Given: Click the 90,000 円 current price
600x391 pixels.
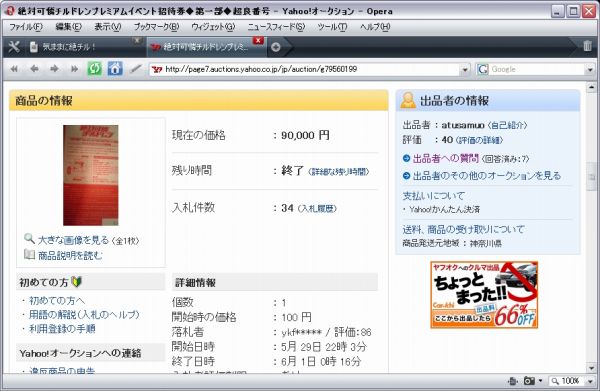Looking at the screenshot, I should 305,135.
